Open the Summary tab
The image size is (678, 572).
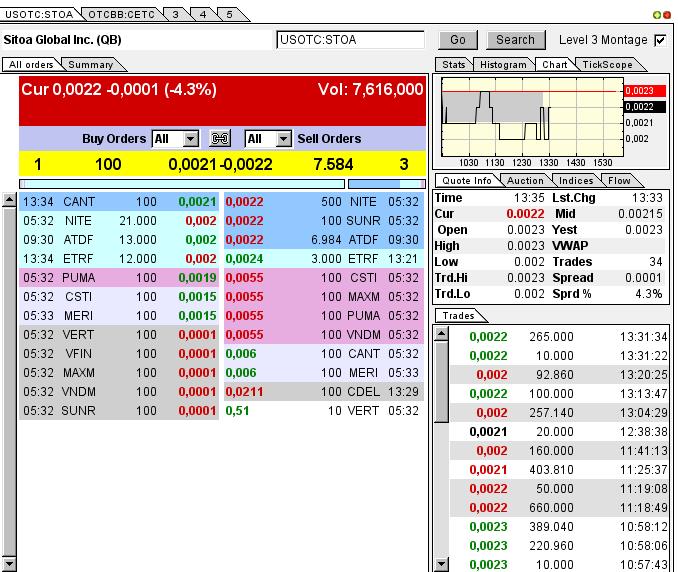point(90,65)
